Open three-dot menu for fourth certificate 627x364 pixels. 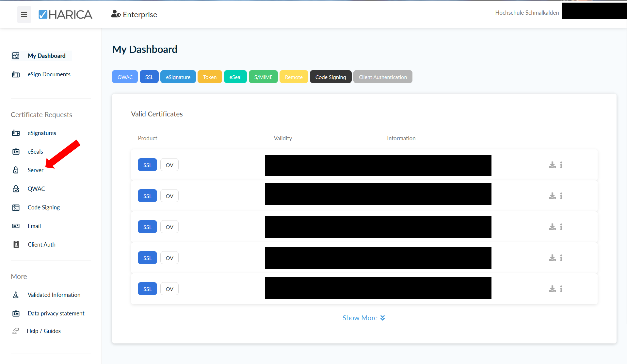[561, 258]
